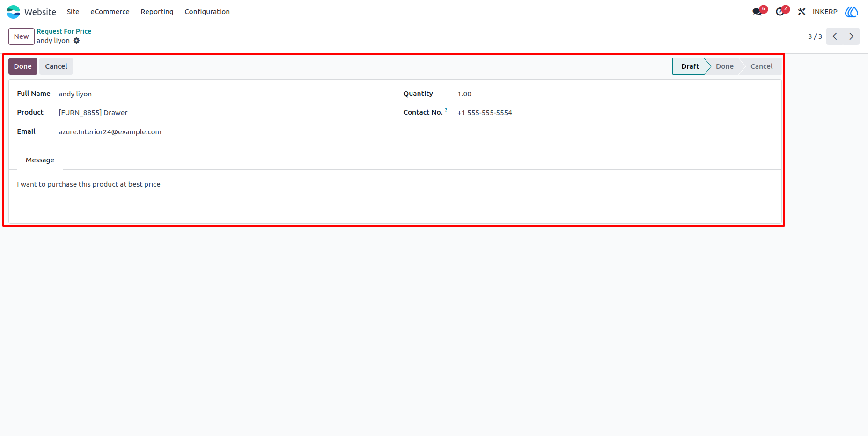Click the INKERP company name
This screenshot has width=868, height=436.
click(x=825, y=12)
